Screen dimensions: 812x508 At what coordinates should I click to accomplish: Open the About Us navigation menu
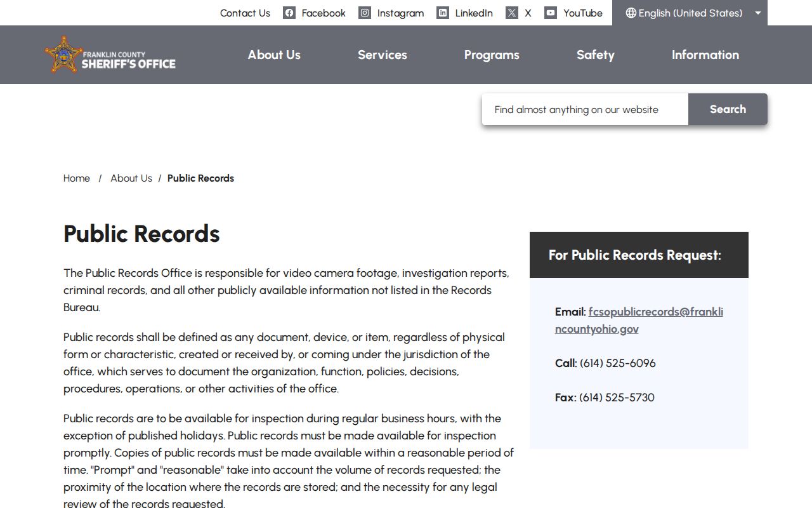274,55
